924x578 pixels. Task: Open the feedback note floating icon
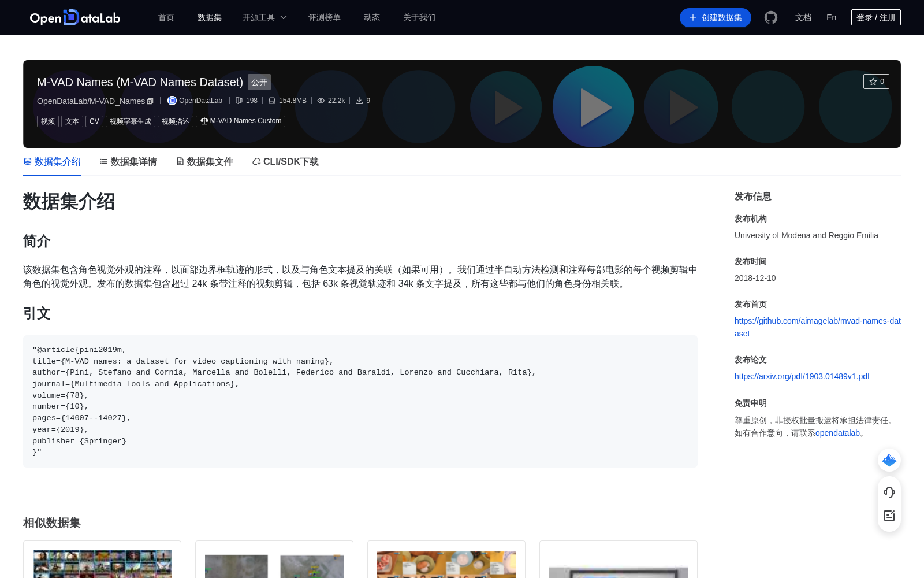[889, 516]
